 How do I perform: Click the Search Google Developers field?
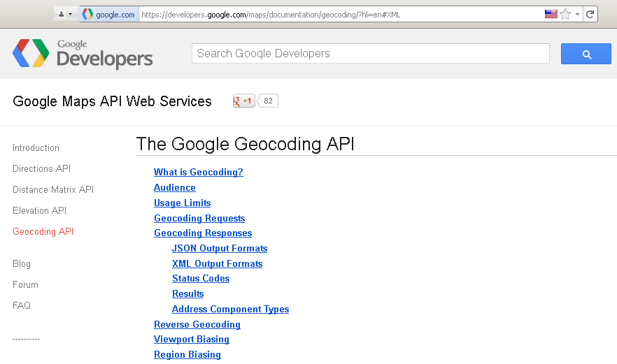coord(371,54)
